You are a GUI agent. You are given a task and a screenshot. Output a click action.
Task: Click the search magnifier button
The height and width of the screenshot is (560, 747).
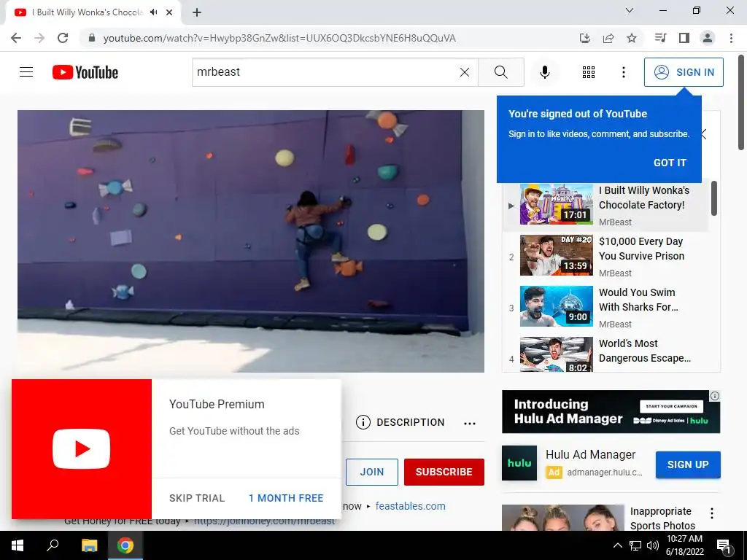pos(500,72)
